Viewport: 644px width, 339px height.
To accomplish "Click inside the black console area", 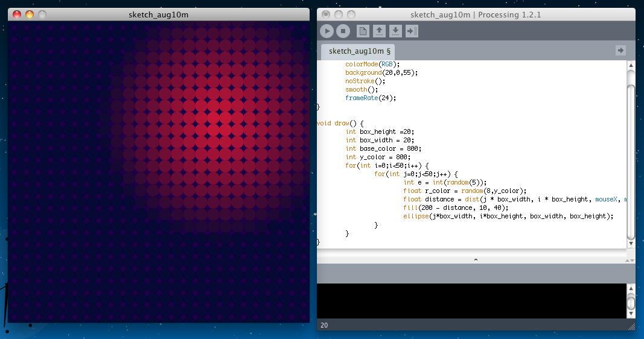I will pos(471,300).
